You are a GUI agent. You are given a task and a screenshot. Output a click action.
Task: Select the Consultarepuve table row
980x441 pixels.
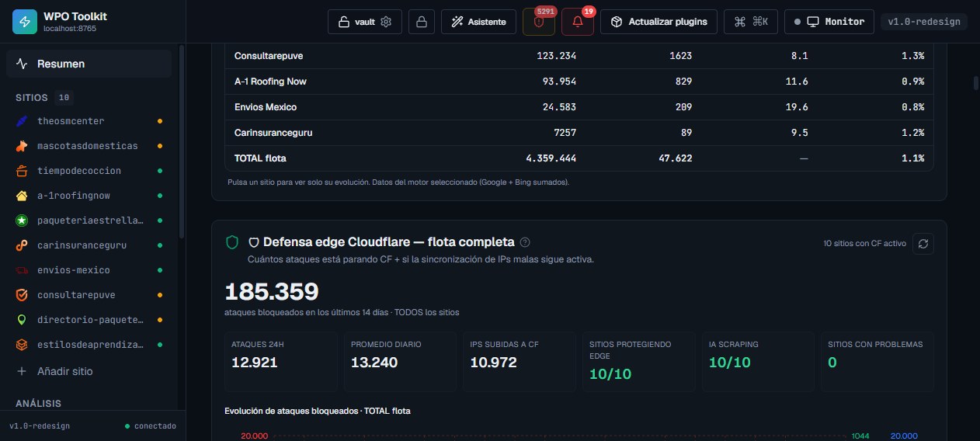[x=579, y=56]
